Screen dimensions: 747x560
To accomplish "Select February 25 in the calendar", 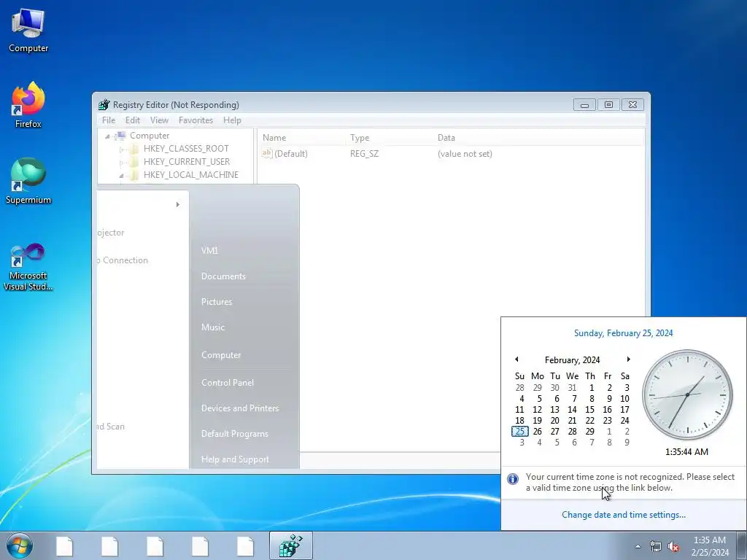I will (x=519, y=432).
